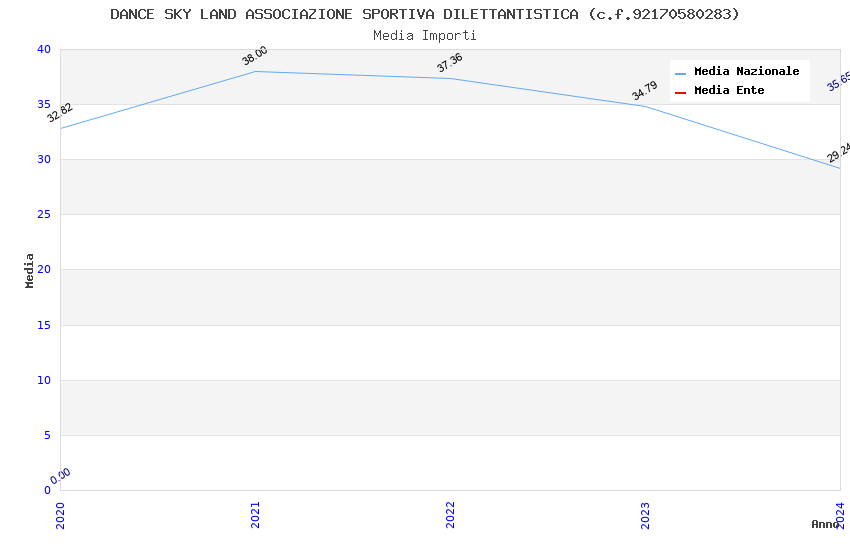850x550 pixels.
Task: Click the 37.36 data label for 2022
Action: point(450,62)
